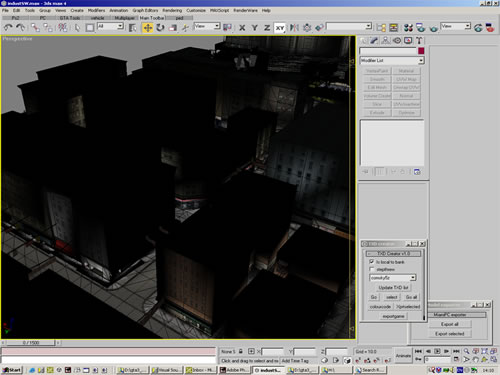Click the ActiveShade red teapot icon
Screen dimensions: 500x375
click(490, 27)
